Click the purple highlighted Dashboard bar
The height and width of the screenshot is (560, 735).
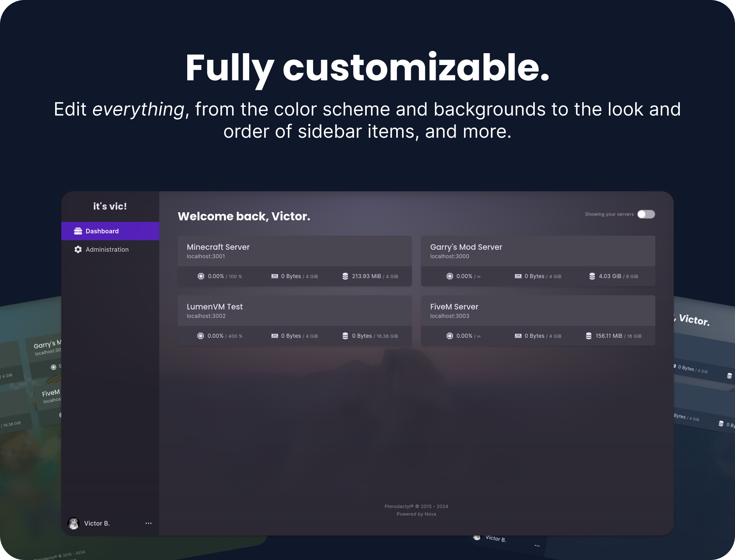coord(110,231)
